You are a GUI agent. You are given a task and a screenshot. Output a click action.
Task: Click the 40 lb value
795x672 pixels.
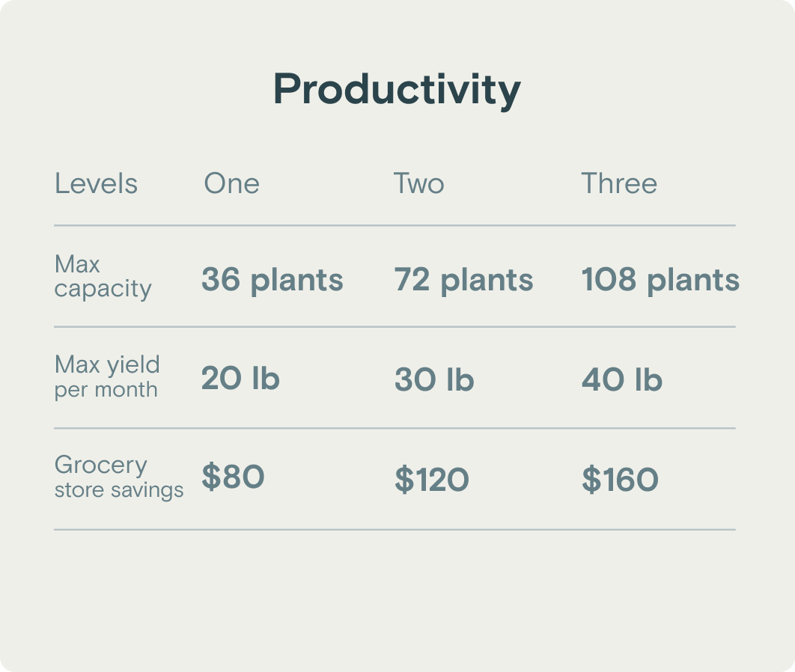(x=621, y=379)
